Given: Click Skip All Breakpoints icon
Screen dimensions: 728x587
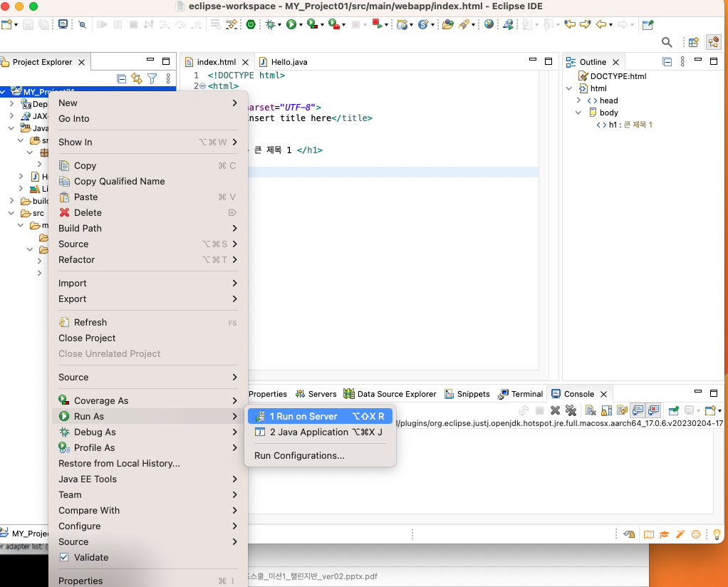Looking at the screenshot, I should pos(82,25).
